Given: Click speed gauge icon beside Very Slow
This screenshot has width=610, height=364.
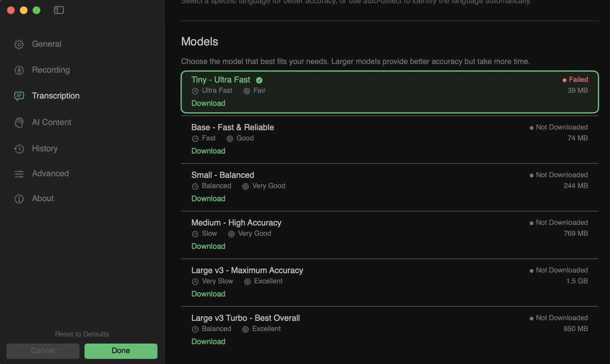Looking at the screenshot, I should point(195,282).
